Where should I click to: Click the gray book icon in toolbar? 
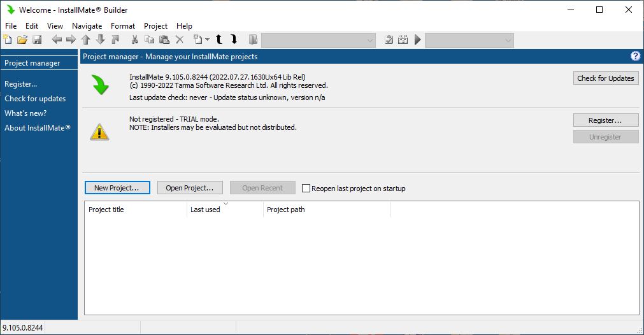point(253,39)
